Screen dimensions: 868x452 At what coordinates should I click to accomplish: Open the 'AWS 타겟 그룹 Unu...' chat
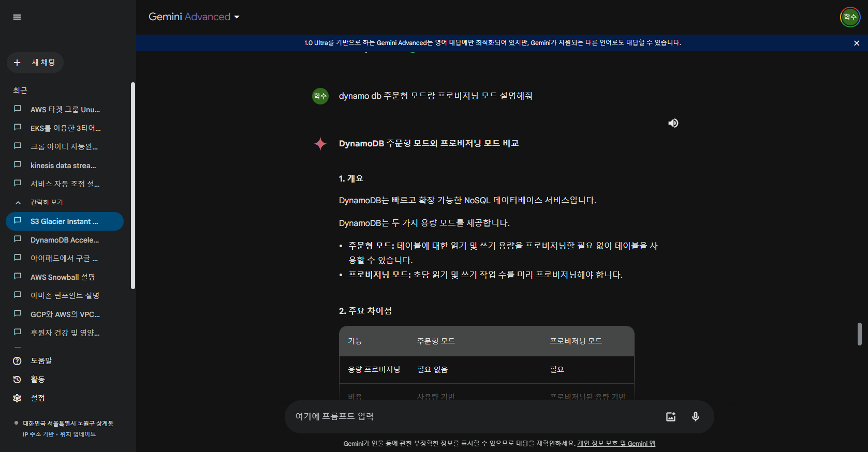coord(65,110)
